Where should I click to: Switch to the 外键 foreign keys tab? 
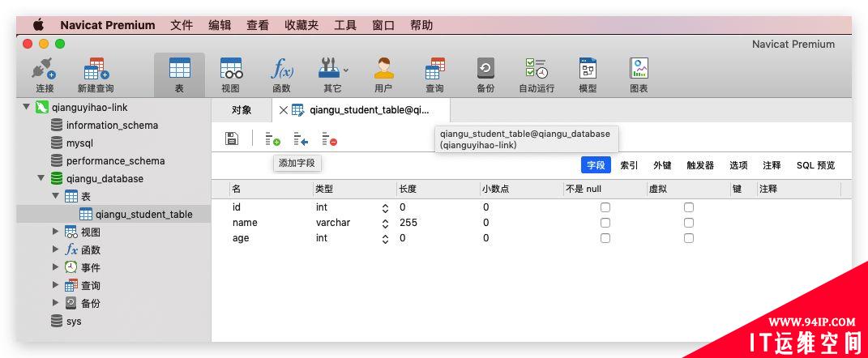662,165
